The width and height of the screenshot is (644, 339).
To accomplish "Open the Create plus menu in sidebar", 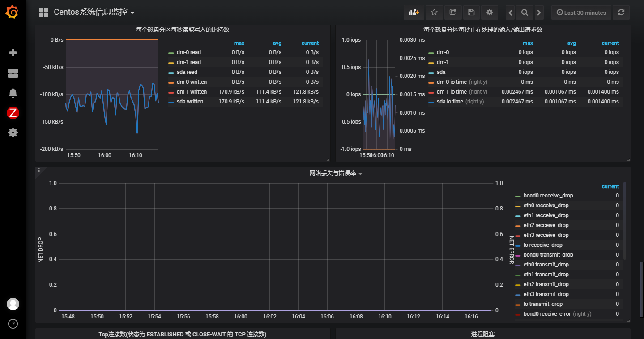I will 13,53.
